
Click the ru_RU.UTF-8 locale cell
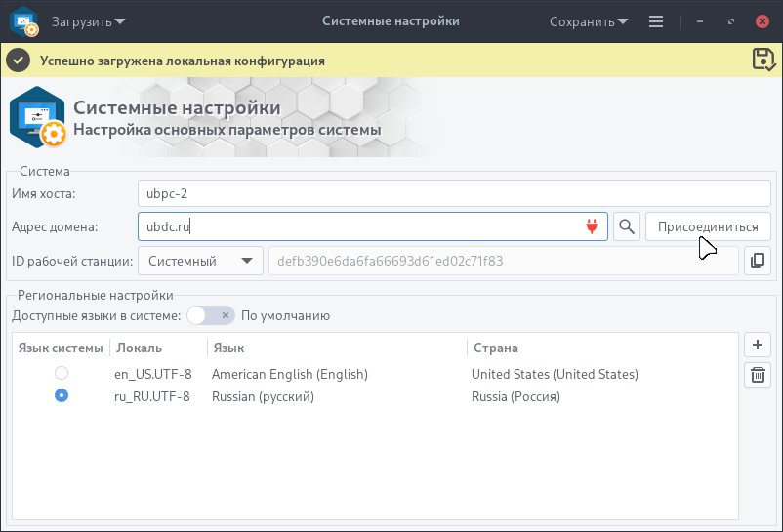click(x=151, y=396)
